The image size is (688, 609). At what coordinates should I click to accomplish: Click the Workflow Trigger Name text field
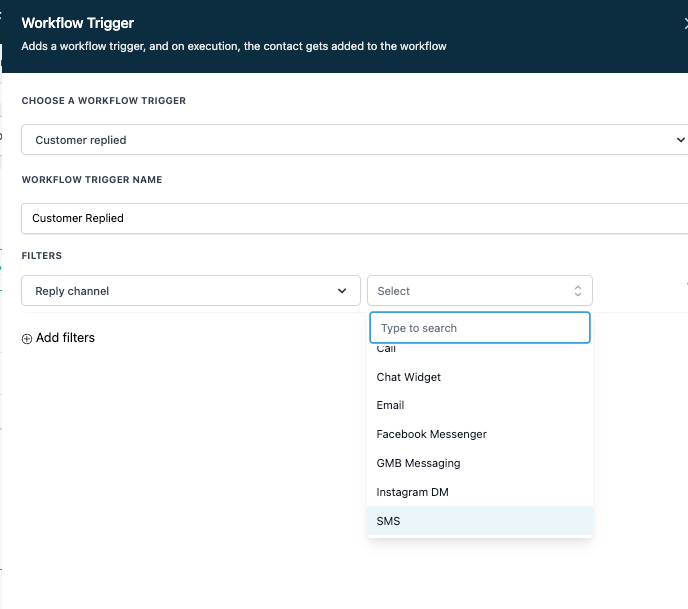click(x=350, y=218)
